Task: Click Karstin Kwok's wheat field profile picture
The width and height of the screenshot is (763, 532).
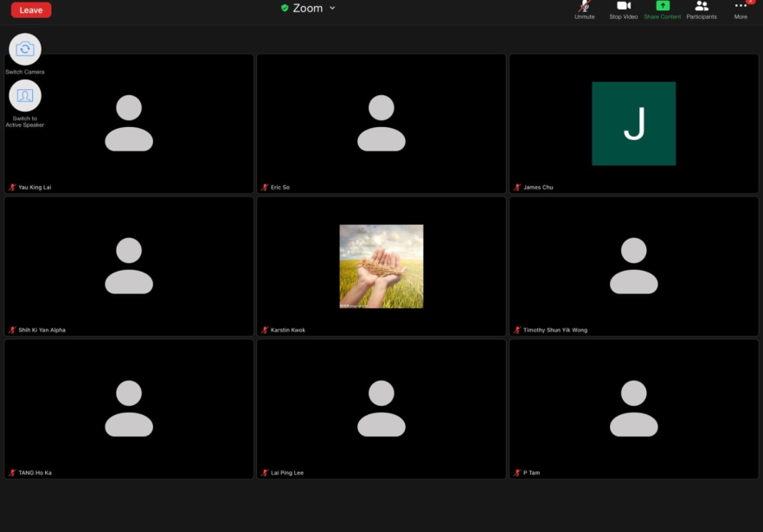Action: pos(381,266)
